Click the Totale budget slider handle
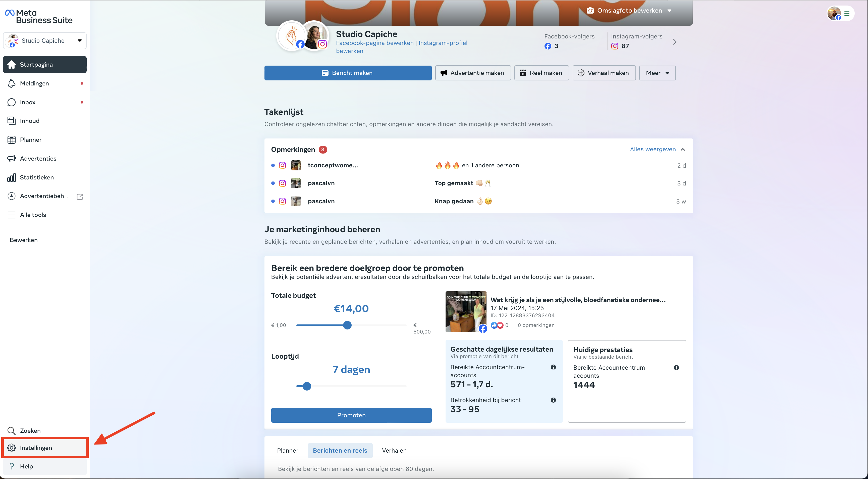The height and width of the screenshot is (479, 868). [347, 325]
